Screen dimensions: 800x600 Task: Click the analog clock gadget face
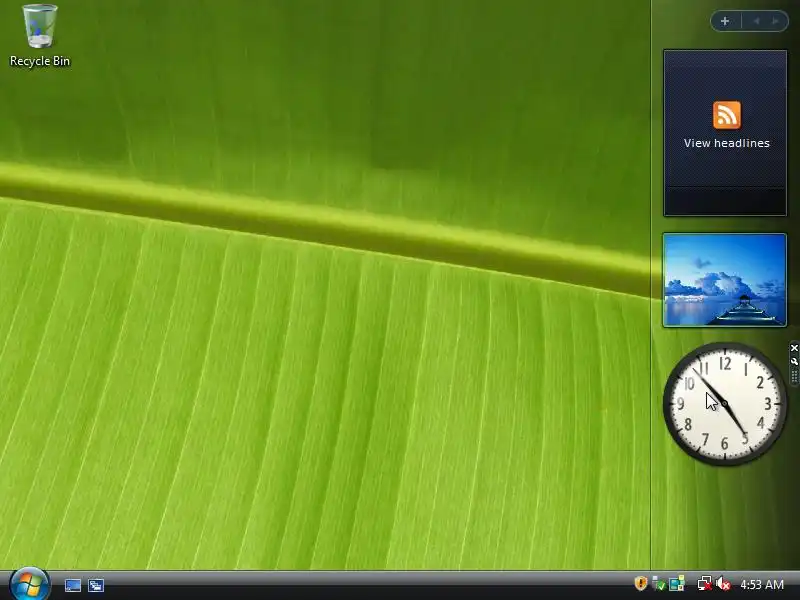(x=724, y=404)
